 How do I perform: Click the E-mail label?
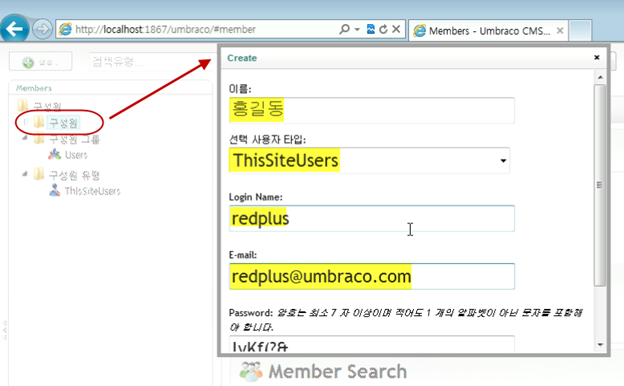click(243, 255)
